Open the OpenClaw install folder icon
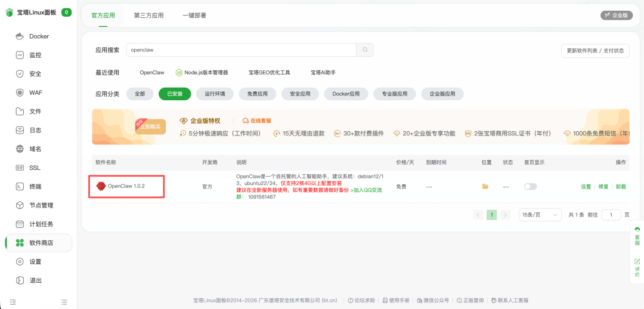The height and width of the screenshot is (309, 644). (485, 187)
